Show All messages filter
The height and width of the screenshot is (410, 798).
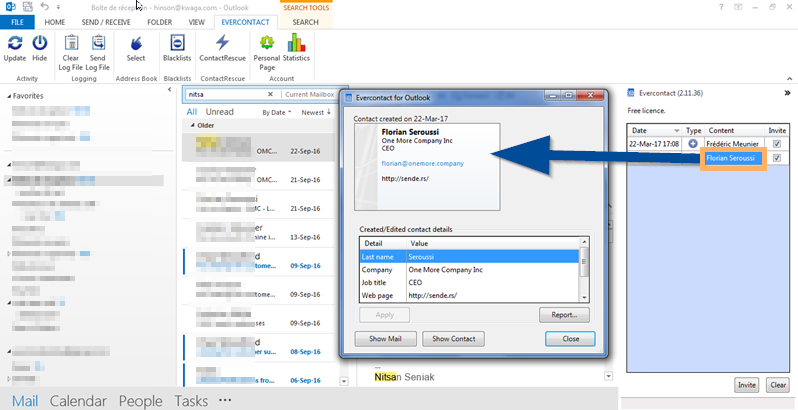coord(192,112)
